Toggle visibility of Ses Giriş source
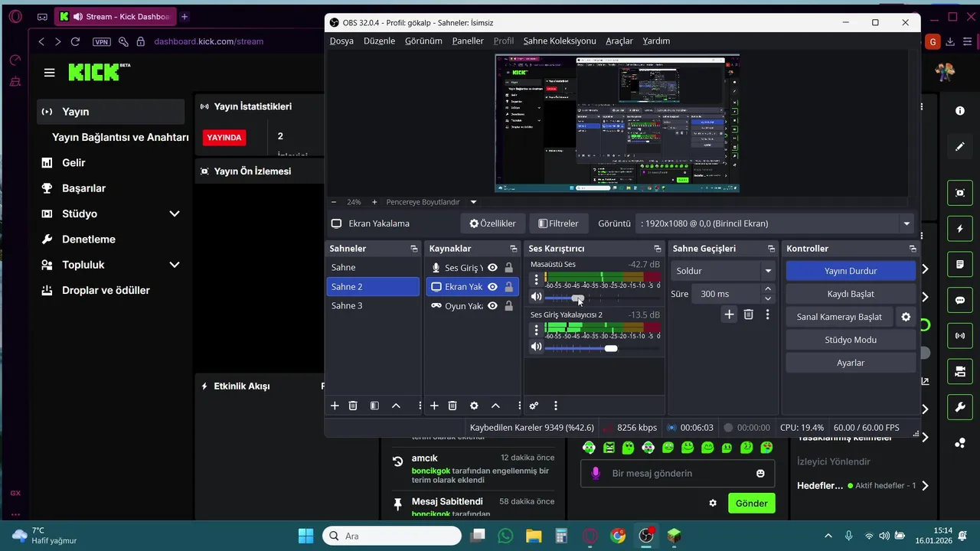The image size is (980, 551). coord(492,268)
